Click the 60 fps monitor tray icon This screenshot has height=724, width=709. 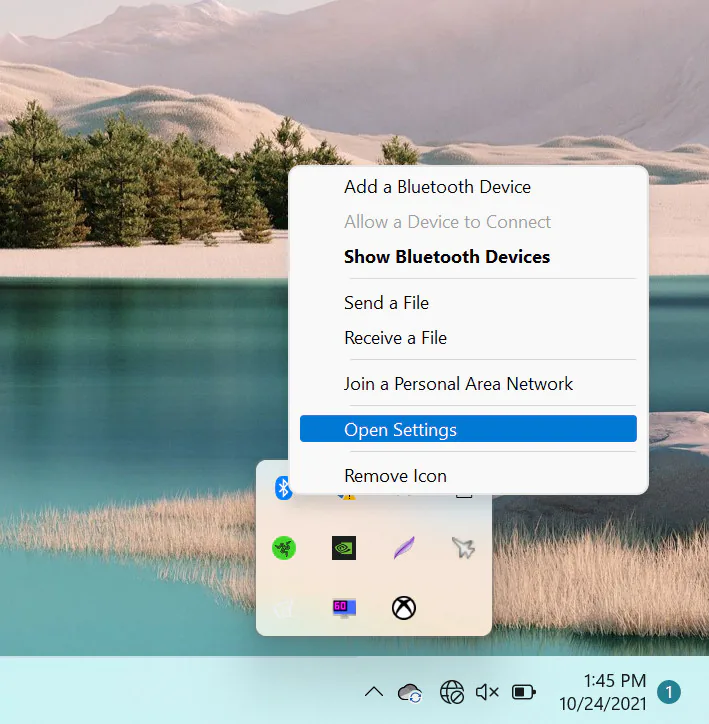[344, 608]
